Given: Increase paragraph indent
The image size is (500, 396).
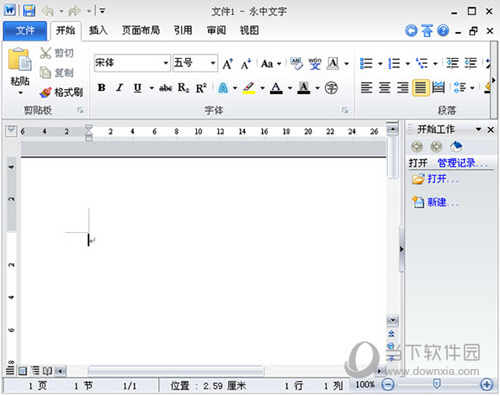Looking at the screenshot, I should pyautogui.click(x=471, y=63).
